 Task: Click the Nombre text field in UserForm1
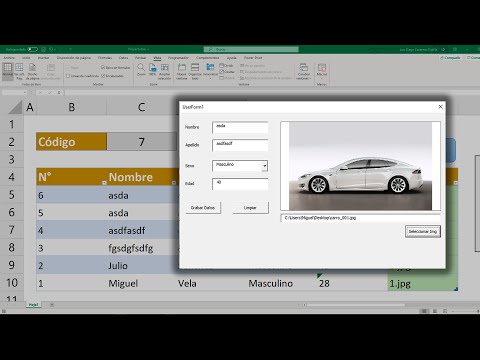pos(240,127)
